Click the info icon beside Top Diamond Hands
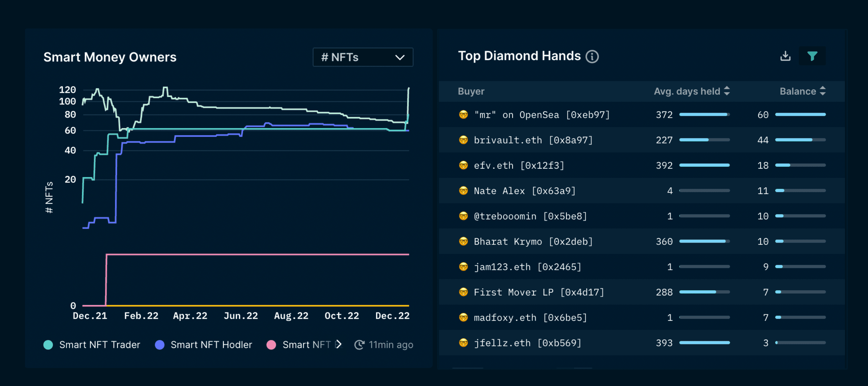Viewport: 868px width, 386px height. (592, 57)
